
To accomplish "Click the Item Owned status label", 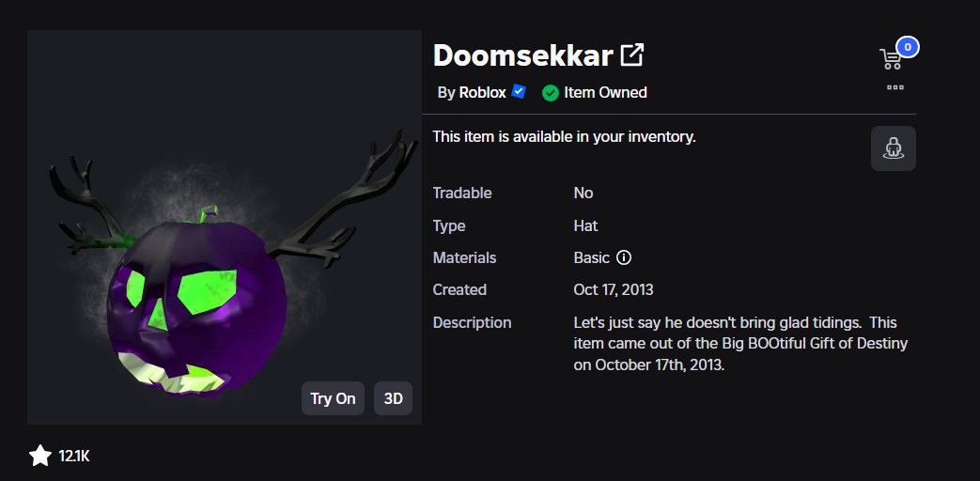I will (x=605, y=92).
